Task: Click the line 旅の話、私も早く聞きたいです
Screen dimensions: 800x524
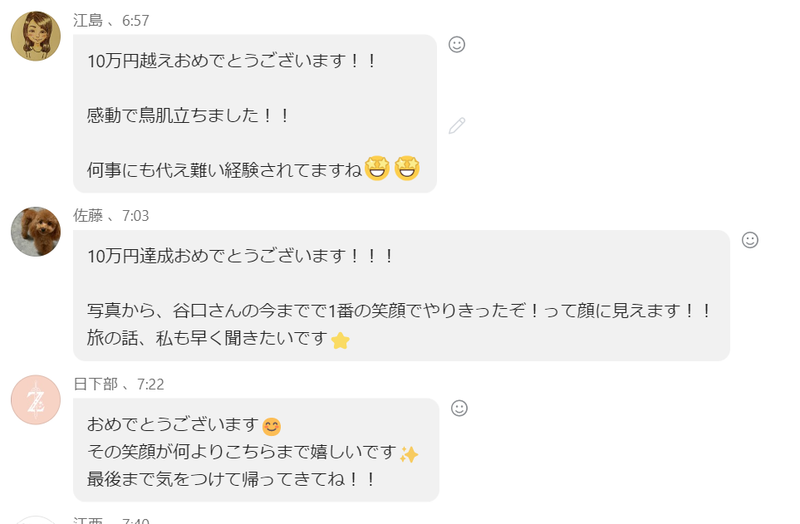Action: pyautogui.click(x=207, y=340)
